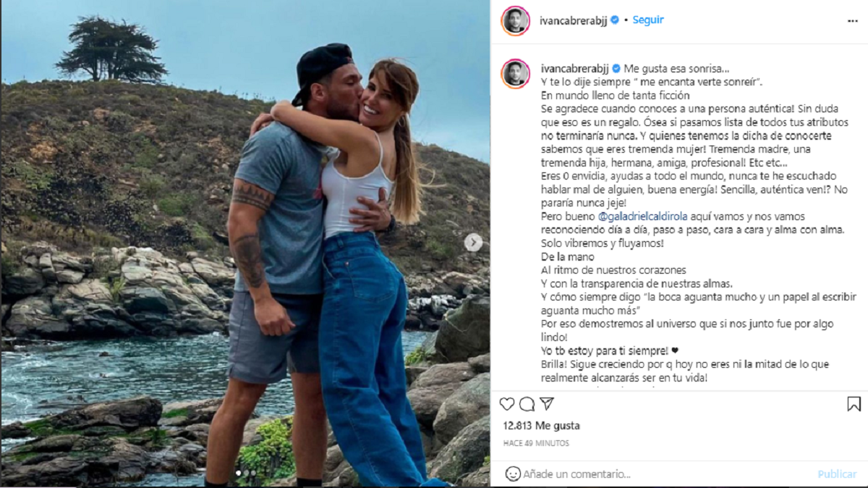The image size is (868, 488).
Task: Click the verified badge in post header
Action: click(615, 20)
